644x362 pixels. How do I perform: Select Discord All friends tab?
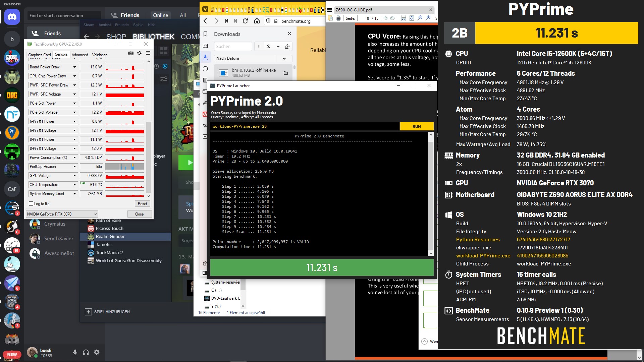183,15
